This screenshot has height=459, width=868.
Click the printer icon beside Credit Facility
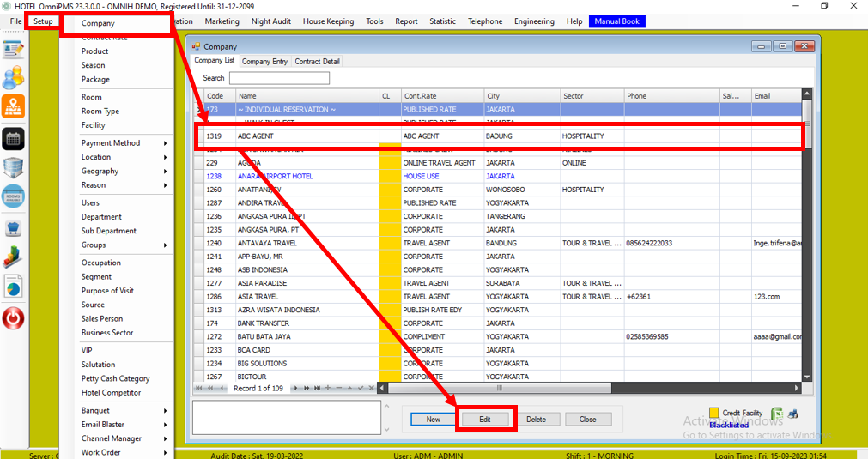click(x=793, y=414)
